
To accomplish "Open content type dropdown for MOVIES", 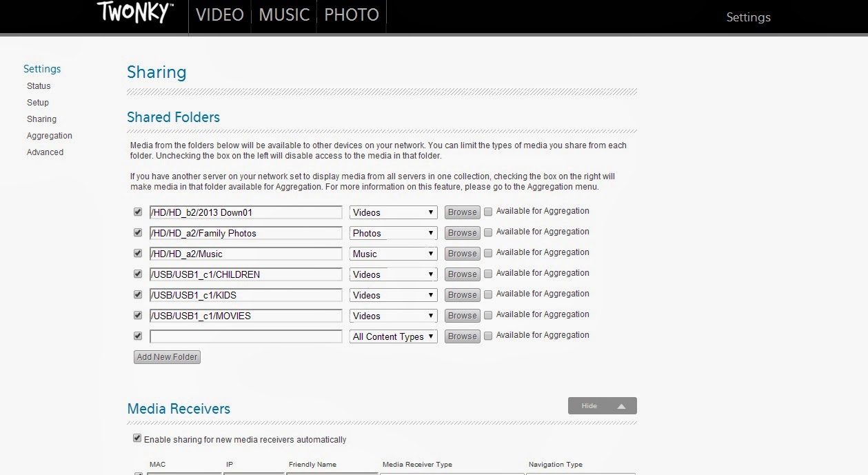I will pyautogui.click(x=393, y=316).
